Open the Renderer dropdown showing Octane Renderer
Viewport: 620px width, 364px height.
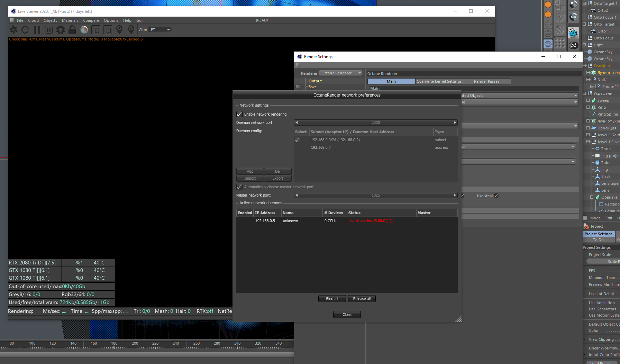tap(341, 73)
